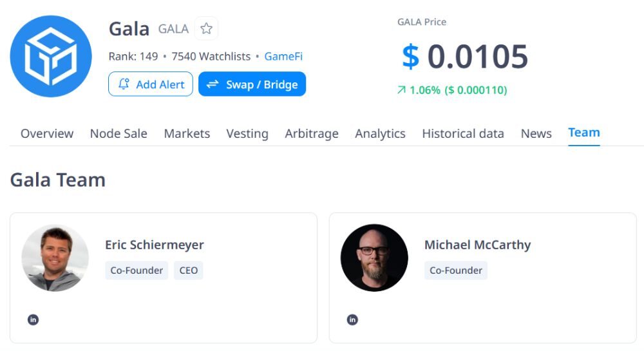
Task: Click Eric Schiermeyer's profile photo
Action: pyautogui.click(x=55, y=258)
